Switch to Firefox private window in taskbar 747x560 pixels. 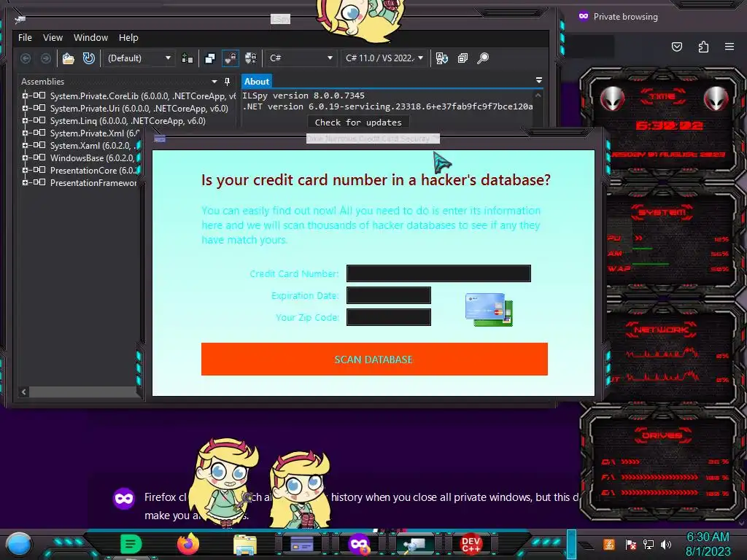click(359, 544)
